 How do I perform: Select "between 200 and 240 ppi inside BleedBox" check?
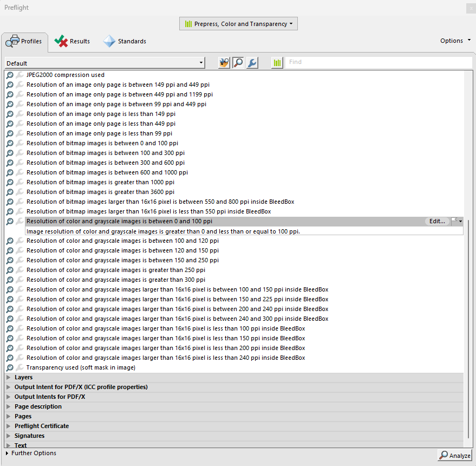(177, 309)
